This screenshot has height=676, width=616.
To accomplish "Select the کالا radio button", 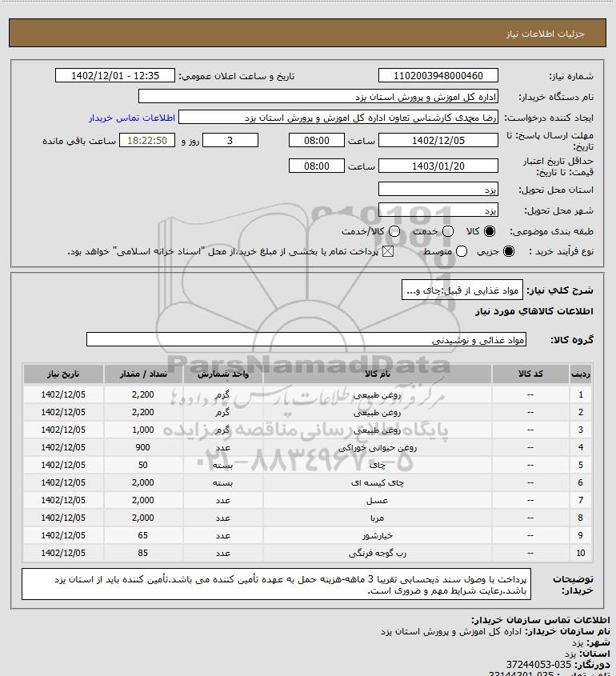I will (x=490, y=231).
